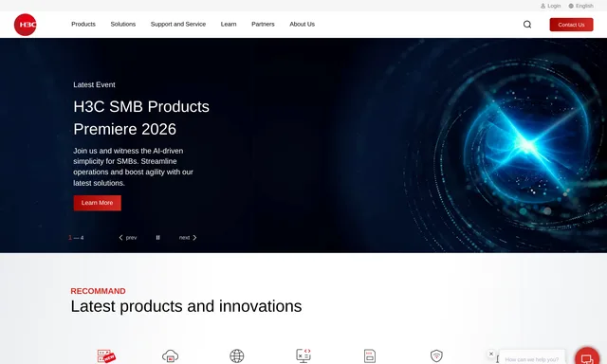607x364 pixels.
Task: Click the 'Latest products and innovations' heading
Action: click(x=186, y=306)
